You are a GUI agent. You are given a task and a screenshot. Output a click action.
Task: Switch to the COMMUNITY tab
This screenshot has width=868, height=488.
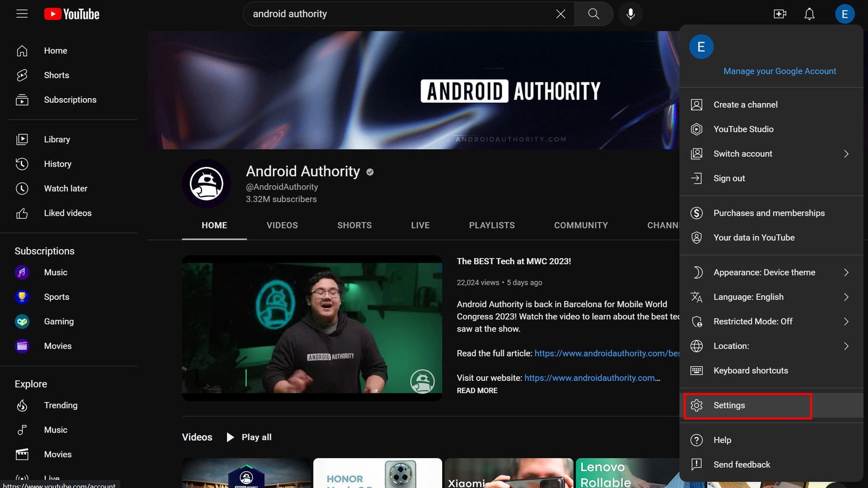pyautogui.click(x=581, y=225)
